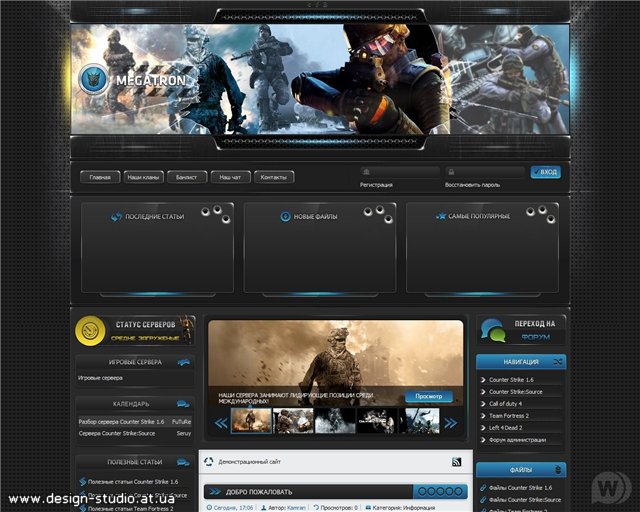Click arrow icon beside Полезные статьи Counter Strike 1.6
The image size is (640, 512).
pyautogui.click(x=83, y=482)
